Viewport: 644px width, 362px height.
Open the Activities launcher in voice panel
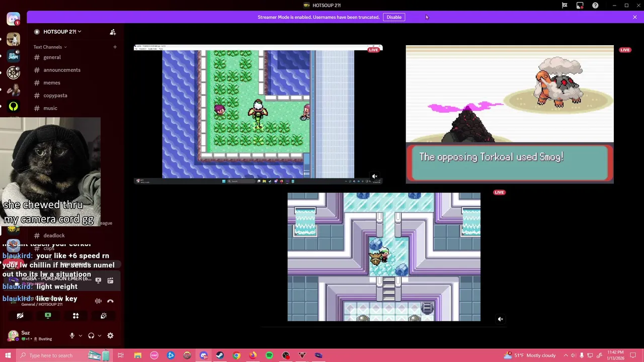[75, 316]
